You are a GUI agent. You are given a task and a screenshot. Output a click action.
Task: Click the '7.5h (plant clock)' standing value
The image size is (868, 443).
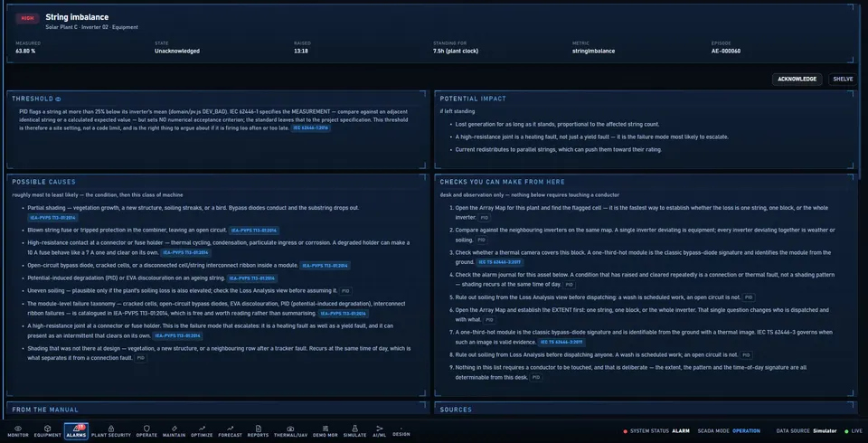[456, 51]
